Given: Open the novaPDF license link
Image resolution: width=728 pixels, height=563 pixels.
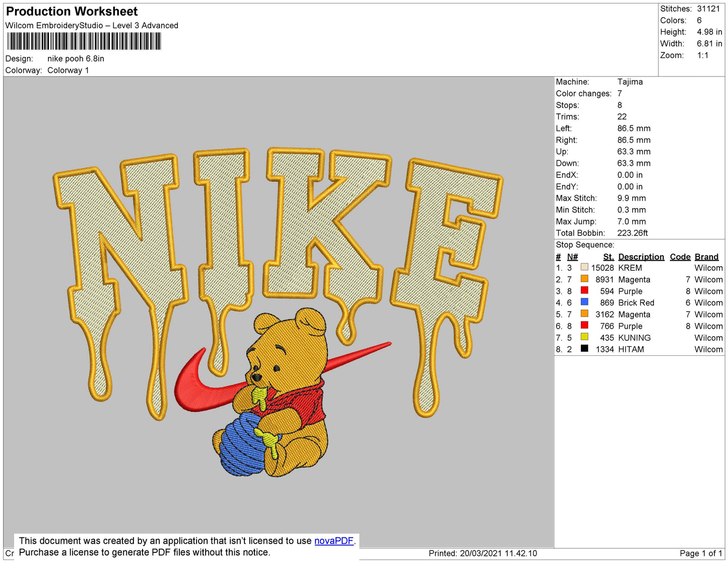Looking at the screenshot, I should 334,540.
